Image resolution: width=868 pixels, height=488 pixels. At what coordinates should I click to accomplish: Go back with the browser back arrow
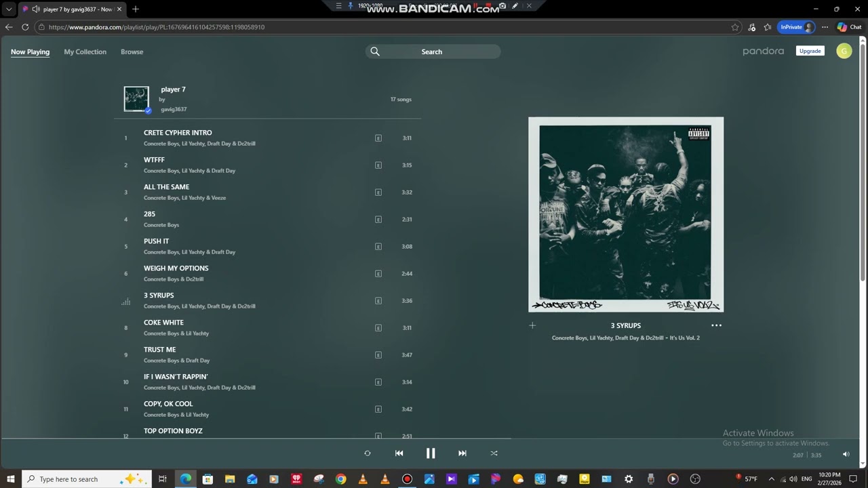pyautogui.click(x=9, y=27)
